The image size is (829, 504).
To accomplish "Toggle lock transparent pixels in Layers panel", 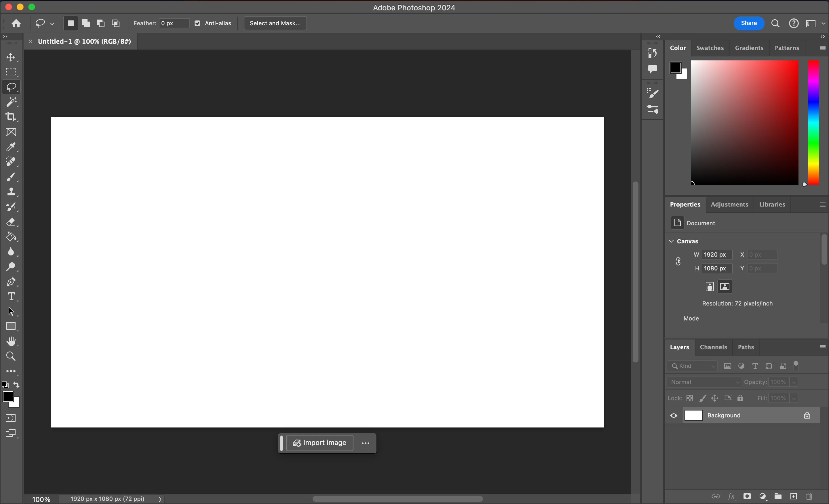I will (690, 398).
